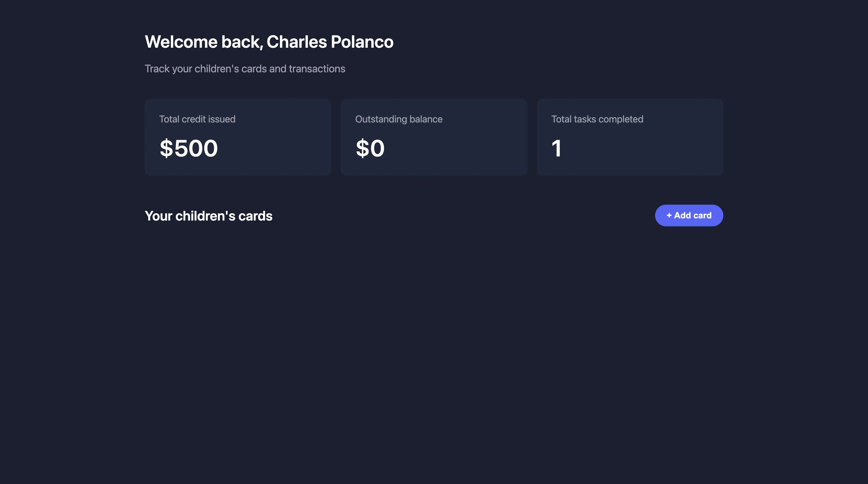Click the "Total tasks completed" label
The width and height of the screenshot is (868, 484).
597,119
